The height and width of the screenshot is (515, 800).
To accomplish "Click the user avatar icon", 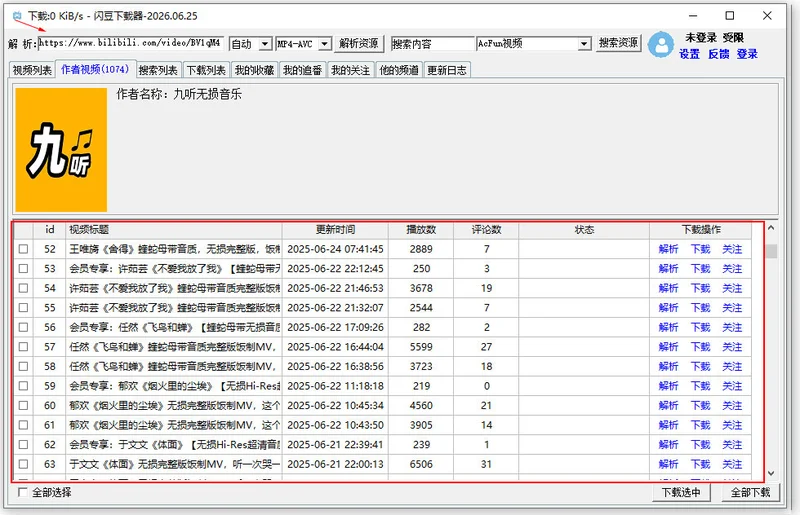I will [661, 45].
